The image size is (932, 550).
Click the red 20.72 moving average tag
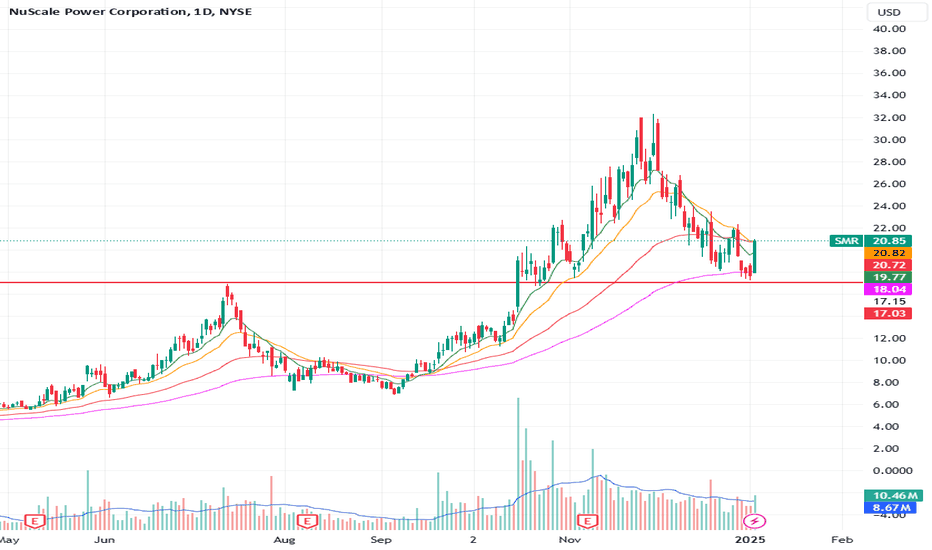(889, 265)
